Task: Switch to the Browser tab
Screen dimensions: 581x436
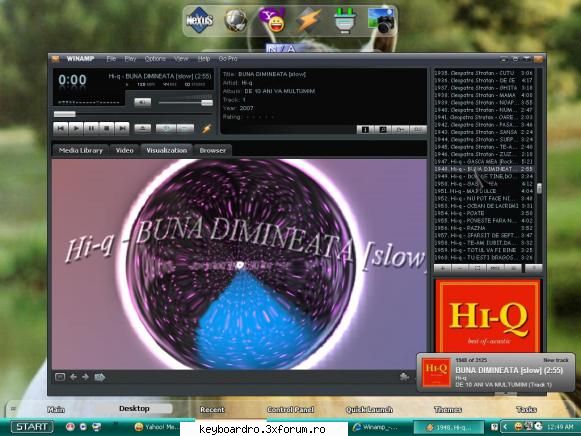Action: pyautogui.click(x=212, y=150)
